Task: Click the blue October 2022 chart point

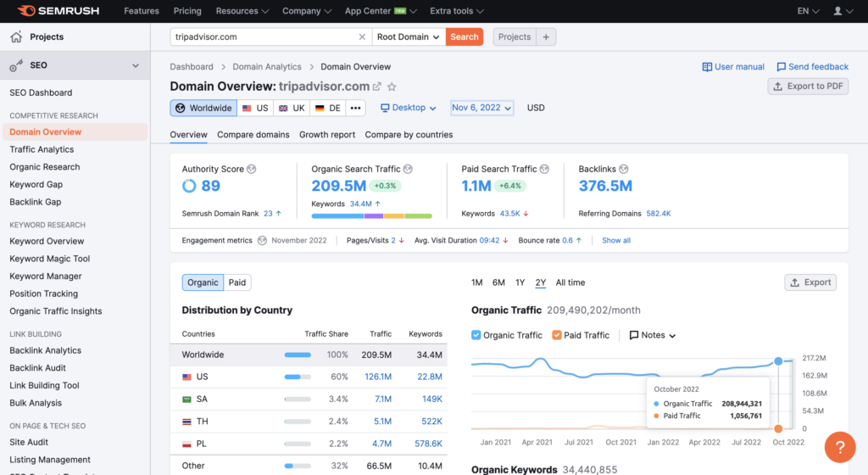Action: pyautogui.click(x=778, y=361)
